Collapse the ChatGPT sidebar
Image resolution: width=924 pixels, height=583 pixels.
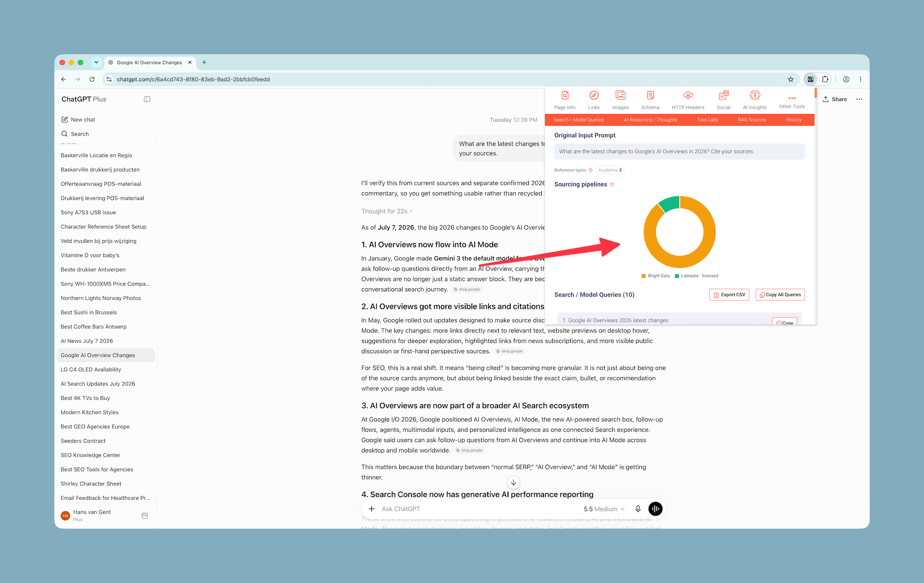(147, 99)
